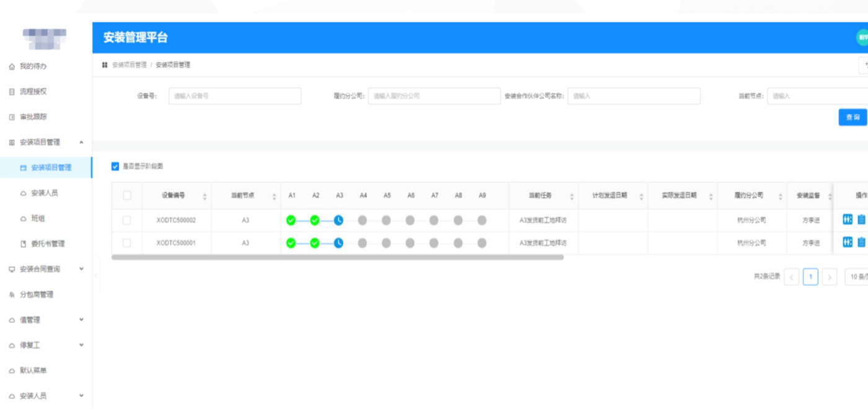
Task: Open the sliders action icon for XODTC500001
Action: 848,243
